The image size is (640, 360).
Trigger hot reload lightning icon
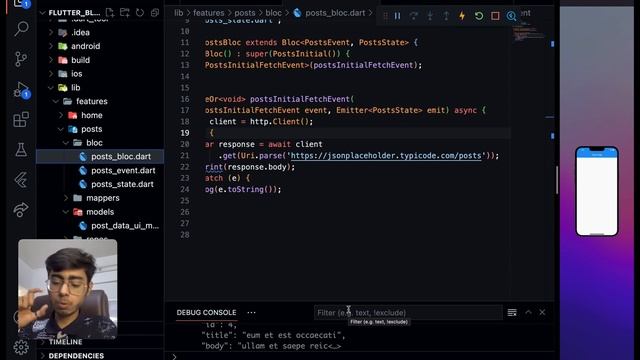coord(462,16)
